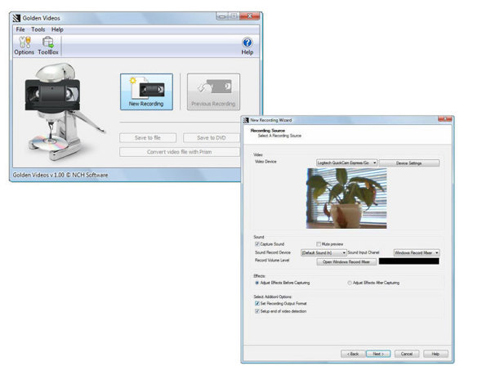Click the black record volume level bar
This screenshot has width=500, height=375.
pyautogui.click(x=409, y=261)
